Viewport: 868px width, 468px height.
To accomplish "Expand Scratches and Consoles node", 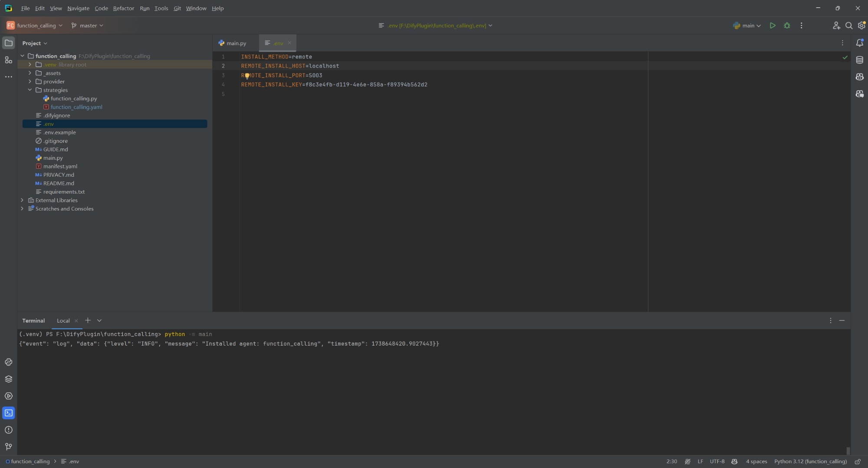I will point(22,209).
